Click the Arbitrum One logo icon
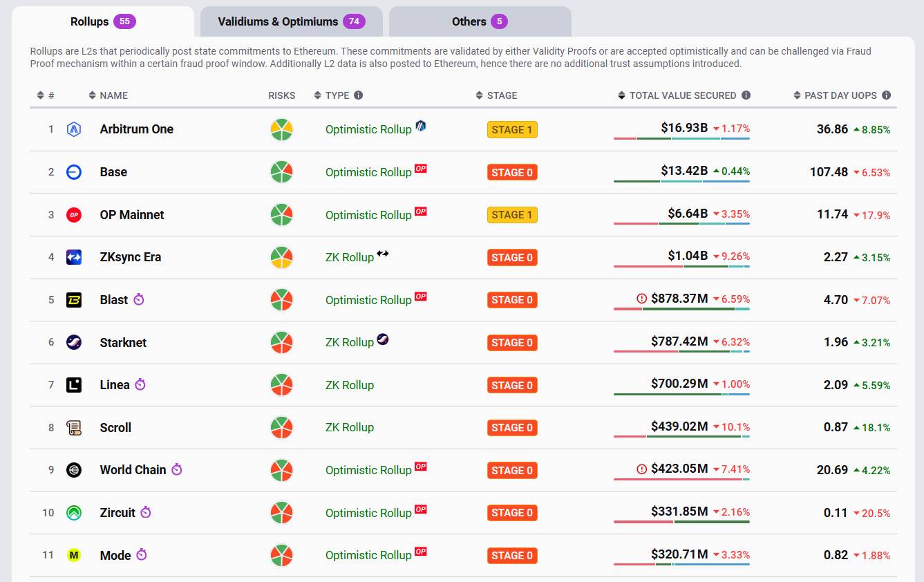924x582 pixels. point(74,129)
